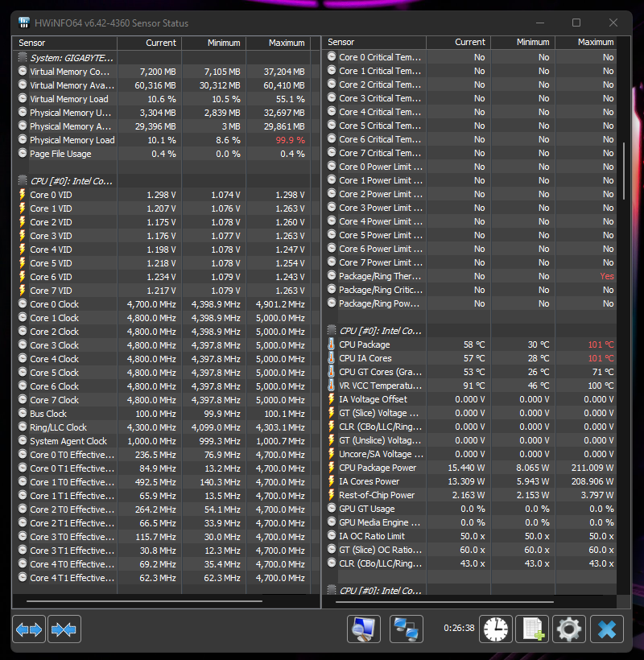Expand the bottom right CPU [#0] Intel group
The width and height of the screenshot is (644, 660).
pos(332,590)
